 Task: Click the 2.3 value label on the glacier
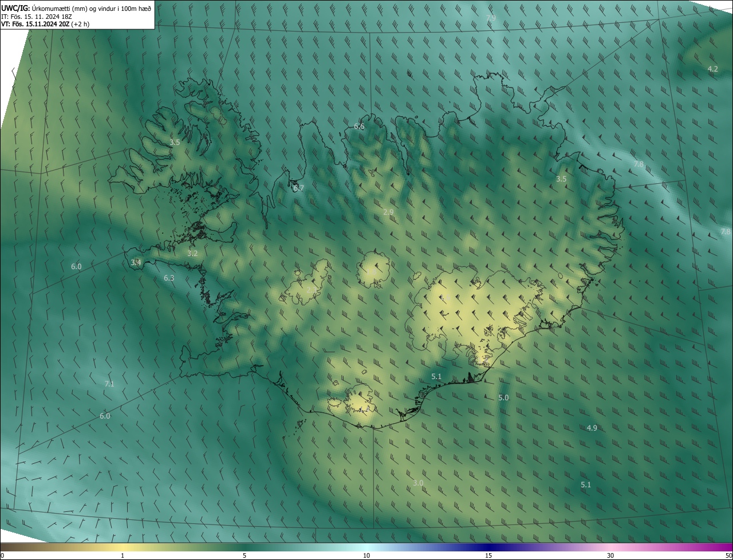[x=311, y=290]
